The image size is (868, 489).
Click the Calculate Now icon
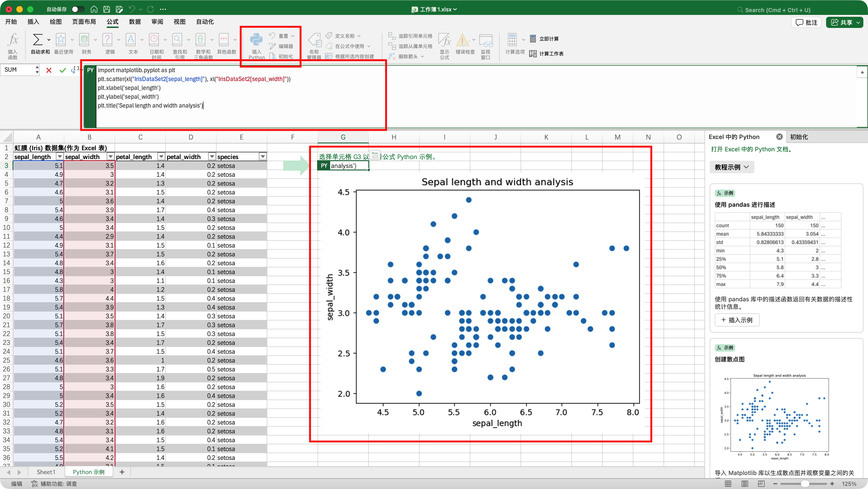[x=533, y=39]
